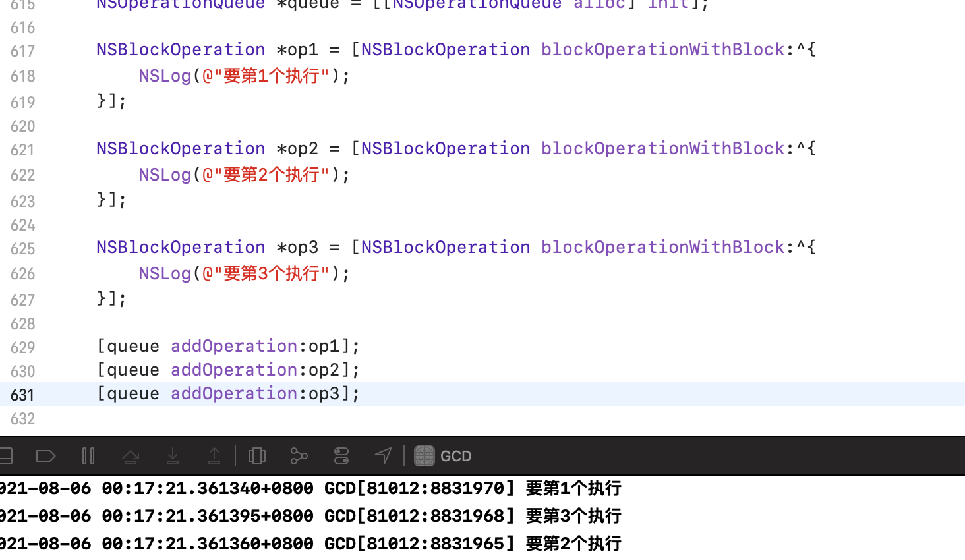The image size is (965, 560).
Task: Click blockOperationWithBlock on line 617
Action: click(663, 49)
